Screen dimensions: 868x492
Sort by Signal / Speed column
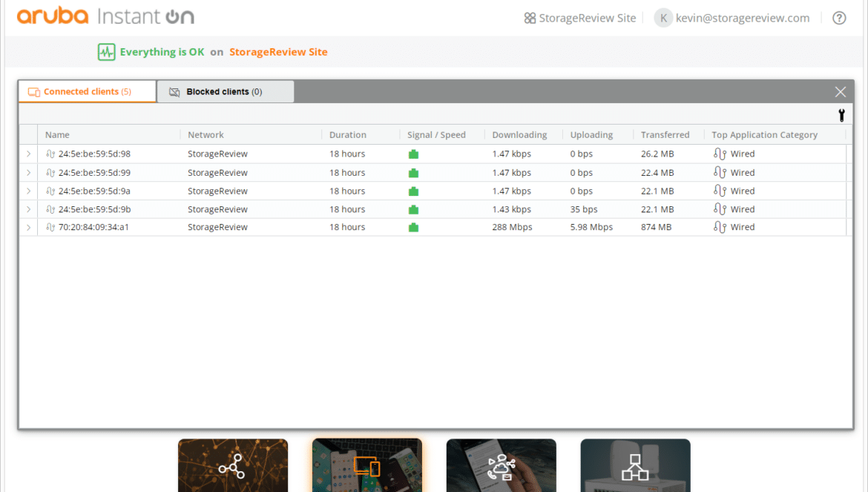436,135
